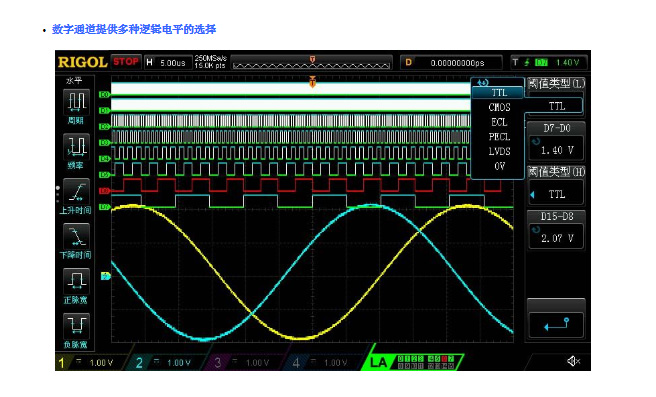Toggle the LA logic analyzer indicator
The image size is (656, 397).
point(378,362)
